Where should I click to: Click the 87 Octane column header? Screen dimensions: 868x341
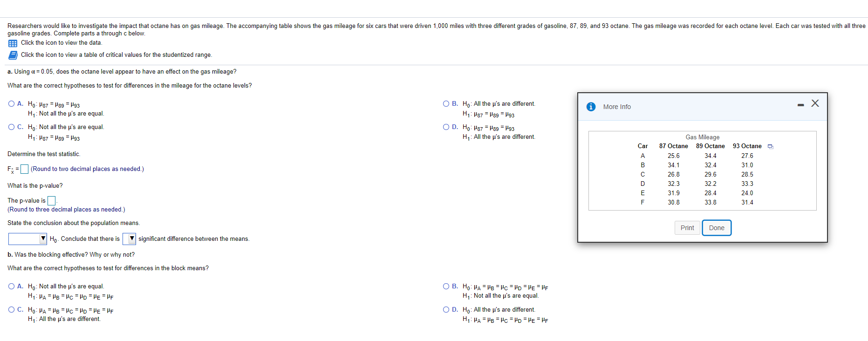(x=673, y=146)
